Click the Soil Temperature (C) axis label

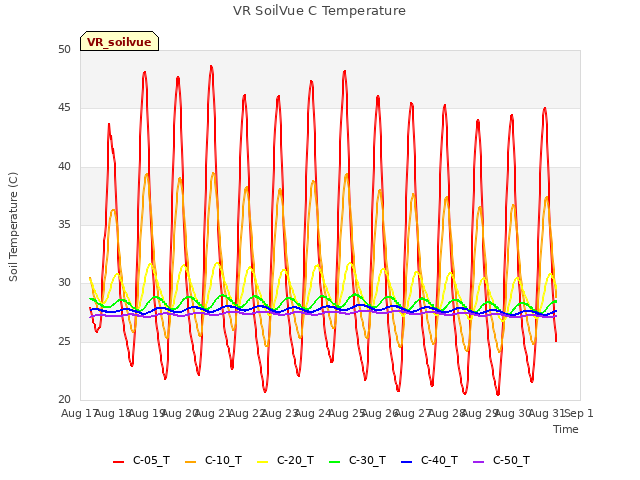pos(13,227)
